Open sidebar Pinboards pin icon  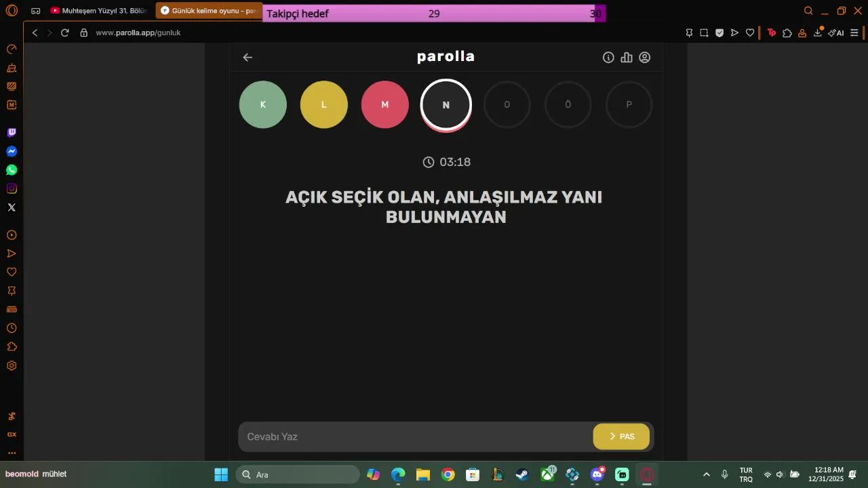click(x=12, y=291)
